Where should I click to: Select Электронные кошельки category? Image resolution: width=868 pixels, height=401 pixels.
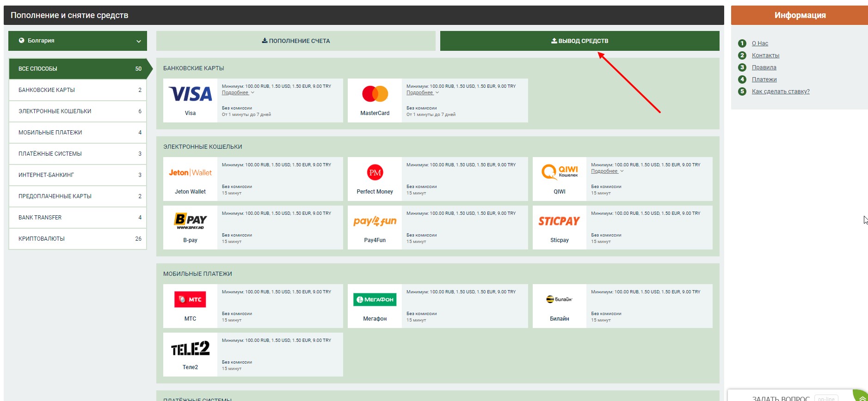coord(78,111)
